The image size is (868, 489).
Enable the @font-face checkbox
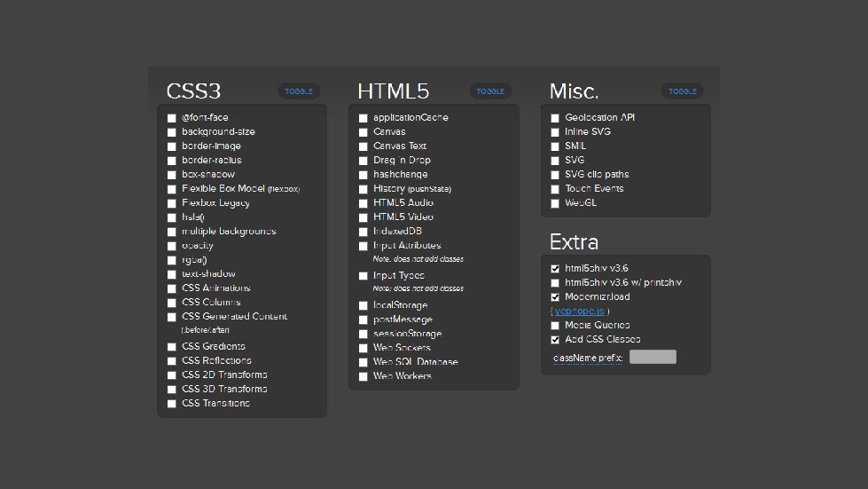coord(172,118)
